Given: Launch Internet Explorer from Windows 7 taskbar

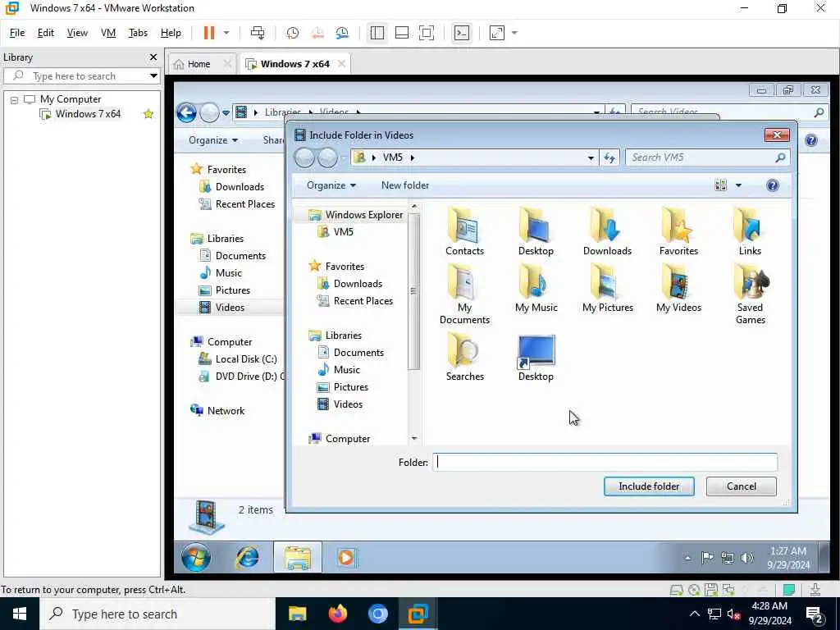Looking at the screenshot, I should coord(248,558).
